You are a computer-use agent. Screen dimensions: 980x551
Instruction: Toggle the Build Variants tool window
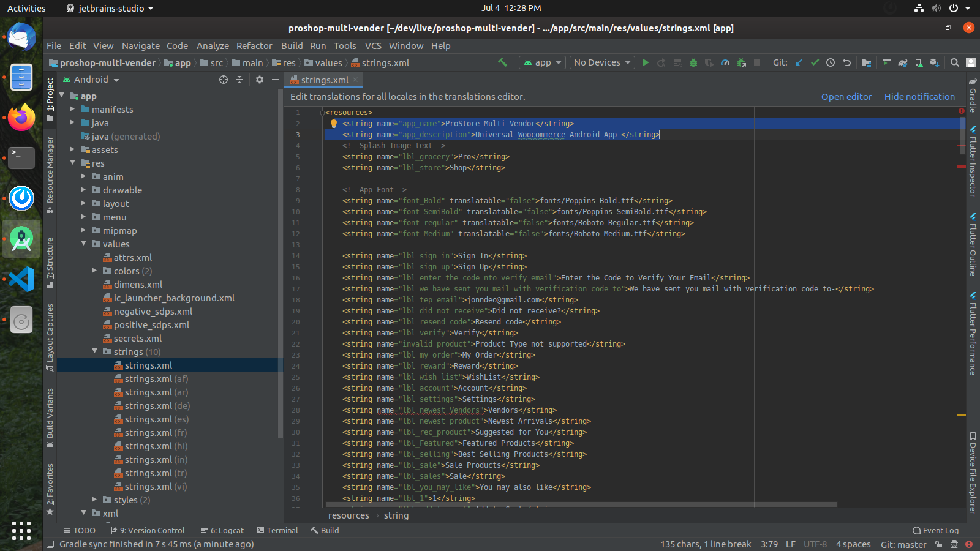[x=50, y=418]
